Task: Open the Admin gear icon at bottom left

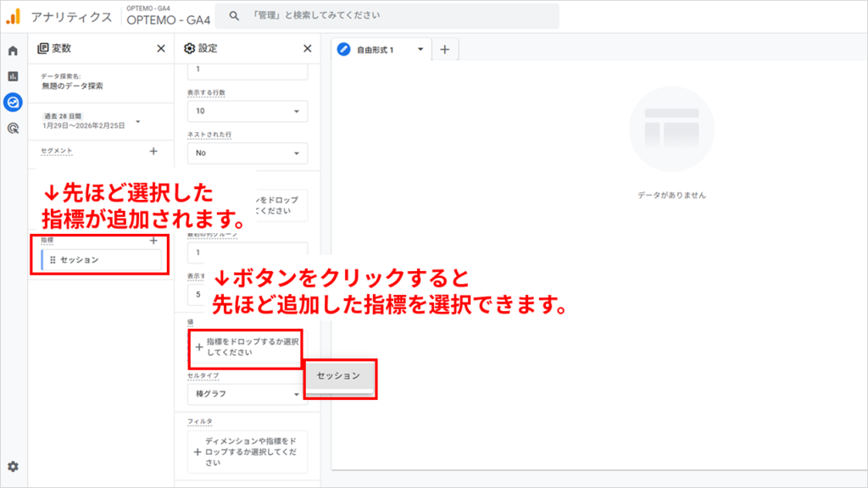Action: [x=14, y=465]
